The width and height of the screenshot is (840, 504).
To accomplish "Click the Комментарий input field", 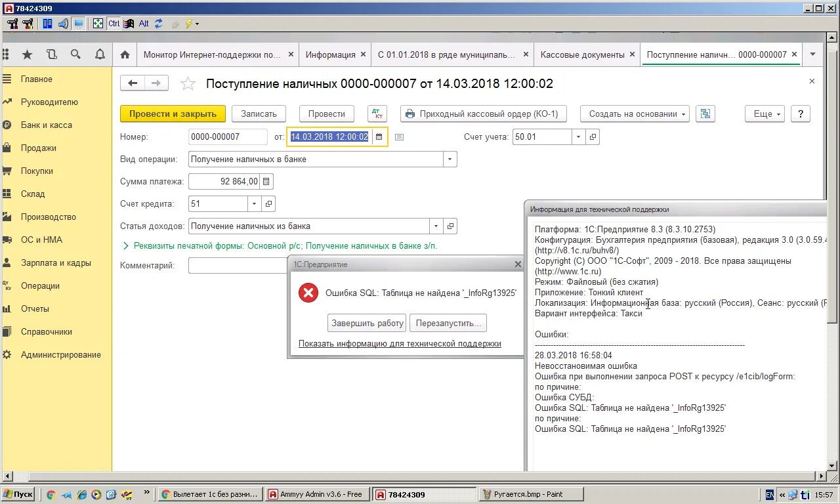I will [238, 265].
